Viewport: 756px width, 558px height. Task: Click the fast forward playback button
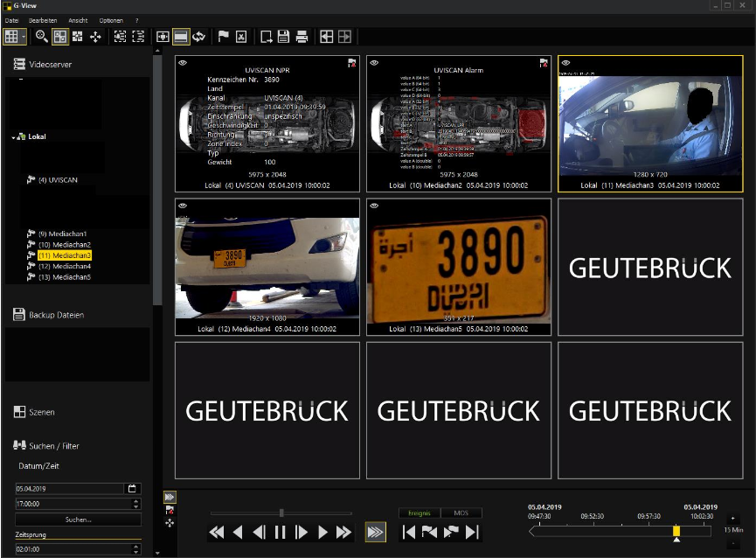[x=343, y=533]
